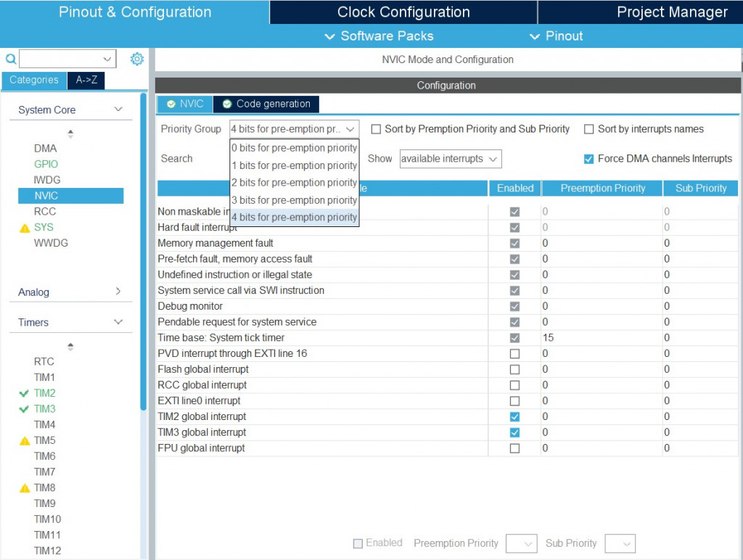Expand the Analog category
743x560 pixels.
pyautogui.click(x=118, y=292)
